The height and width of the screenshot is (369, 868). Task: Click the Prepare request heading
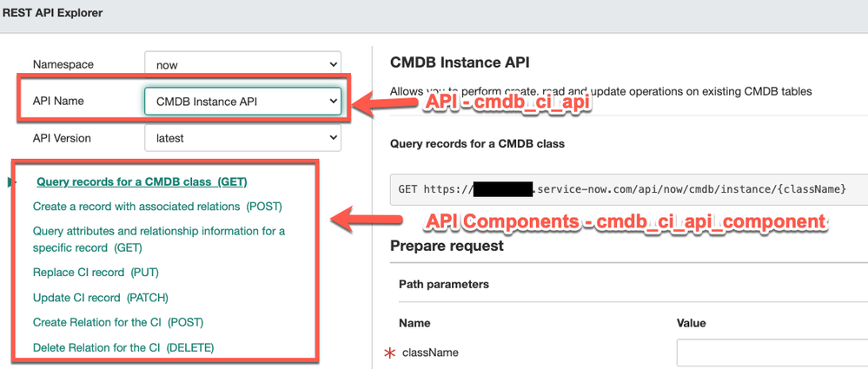447,246
